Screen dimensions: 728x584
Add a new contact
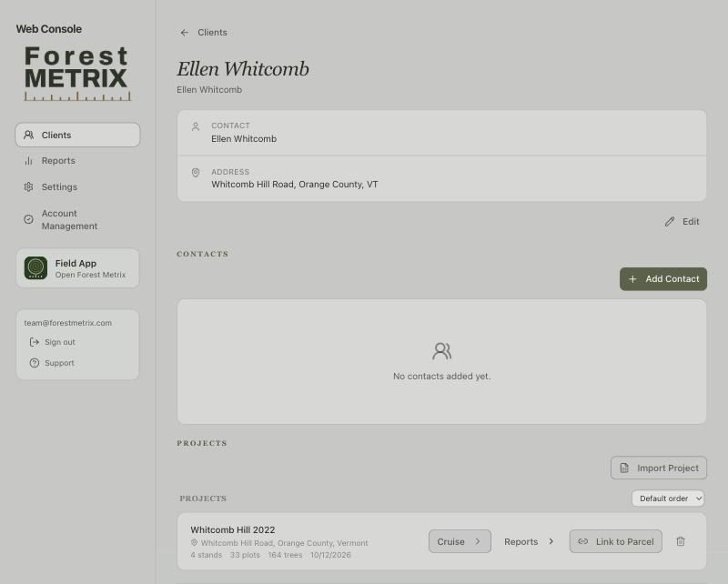(663, 279)
